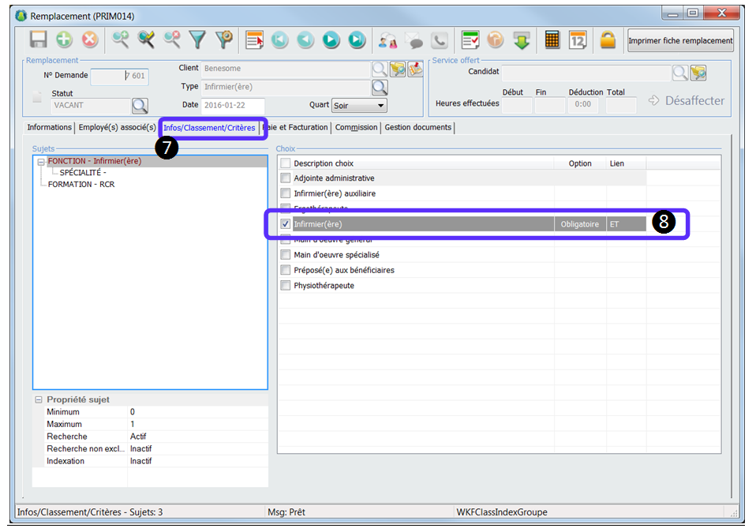Click the save floppy disk icon
Image resolution: width=756 pixels, height=532 pixels.
[x=39, y=40]
